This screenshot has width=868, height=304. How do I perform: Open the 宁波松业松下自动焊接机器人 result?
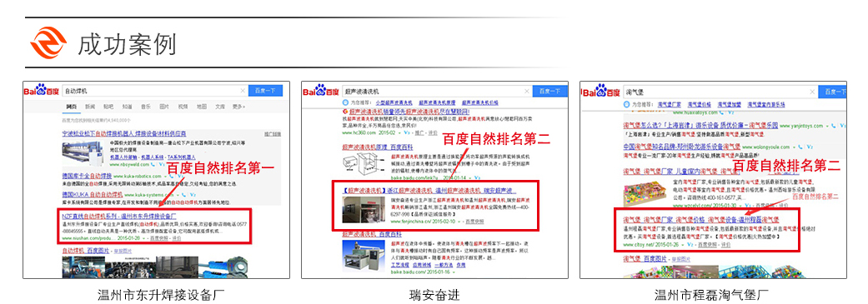coord(124,133)
